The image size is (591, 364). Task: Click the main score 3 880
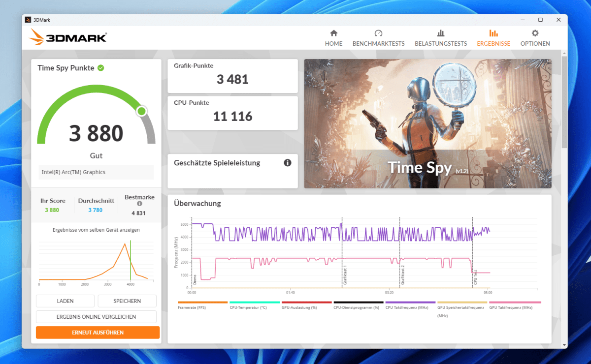pyautogui.click(x=96, y=133)
